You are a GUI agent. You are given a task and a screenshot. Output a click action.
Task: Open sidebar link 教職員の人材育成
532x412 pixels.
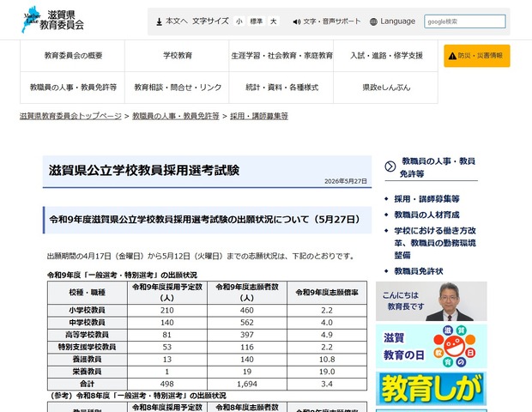(x=426, y=215)
